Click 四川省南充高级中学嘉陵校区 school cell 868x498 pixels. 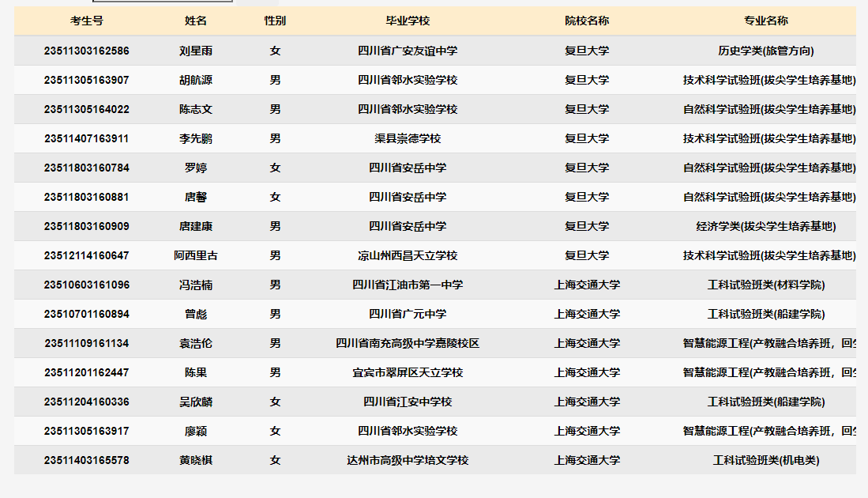point(408,343)
